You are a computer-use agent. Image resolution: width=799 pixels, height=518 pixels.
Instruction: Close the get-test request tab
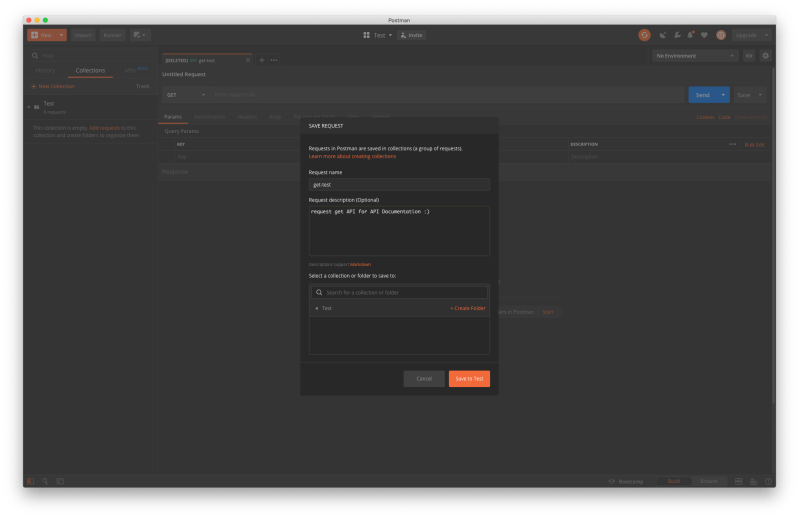248,60
